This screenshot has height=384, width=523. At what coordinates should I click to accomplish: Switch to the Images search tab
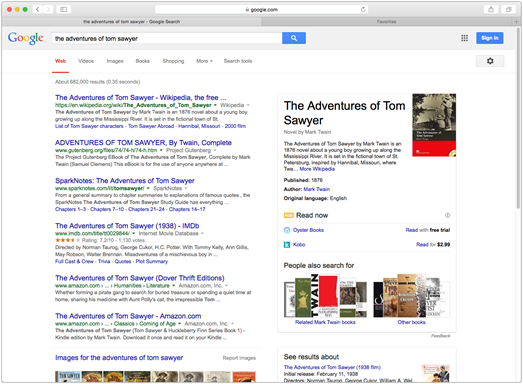(115, 61)
